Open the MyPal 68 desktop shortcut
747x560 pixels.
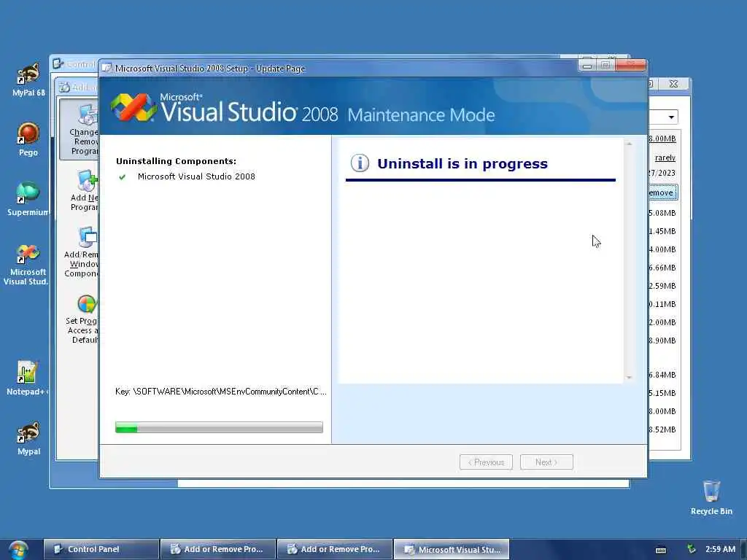pos(28,79)
